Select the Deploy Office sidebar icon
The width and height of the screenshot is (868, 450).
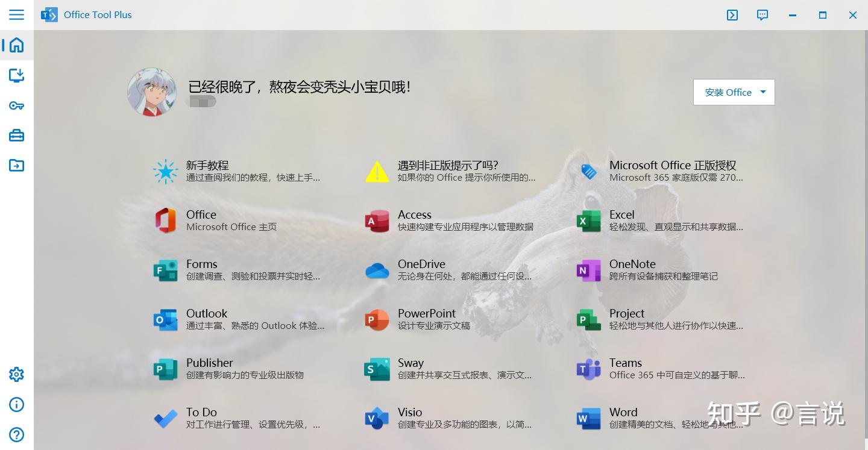click(x=16, y=75)
